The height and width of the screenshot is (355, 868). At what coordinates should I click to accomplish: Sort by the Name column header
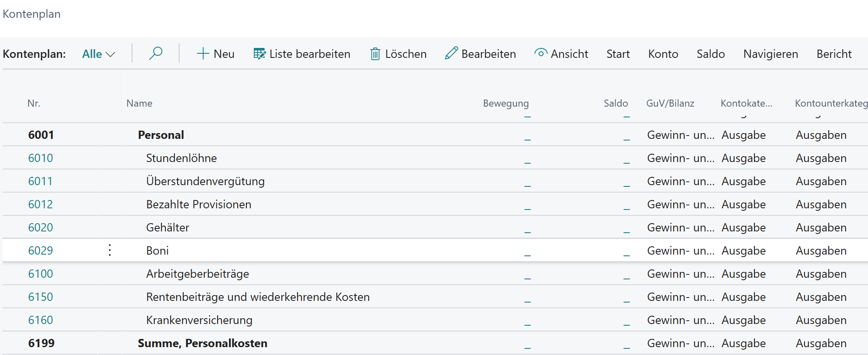[x=140, y=103]
